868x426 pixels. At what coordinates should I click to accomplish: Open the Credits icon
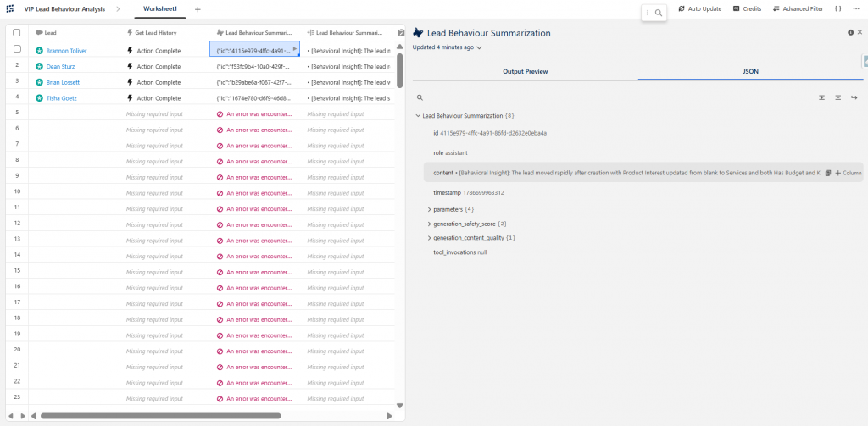(737, 8)
